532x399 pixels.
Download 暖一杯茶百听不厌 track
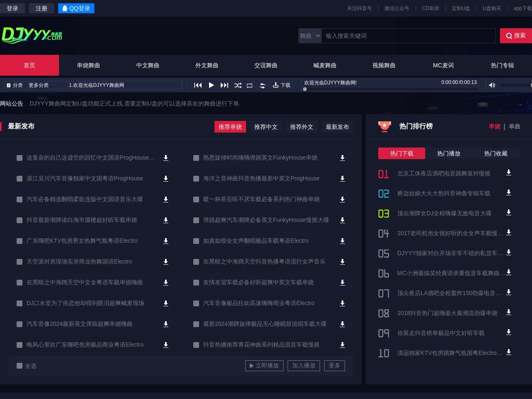342,199
